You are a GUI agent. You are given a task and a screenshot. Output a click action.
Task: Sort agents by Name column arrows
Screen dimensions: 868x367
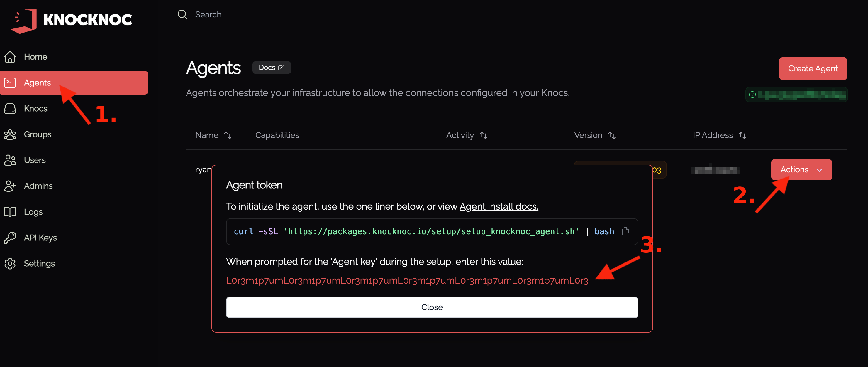(228, 135)
